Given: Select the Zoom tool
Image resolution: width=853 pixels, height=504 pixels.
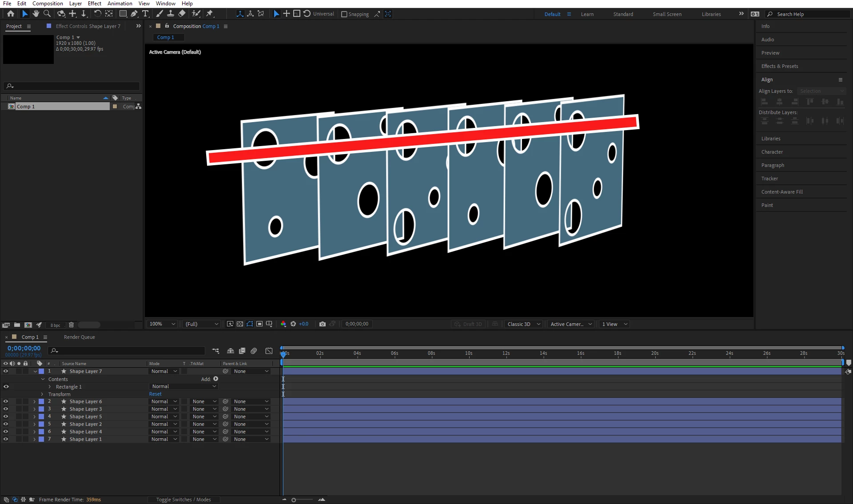Looking at the screenshot, I should pos(47,14).
